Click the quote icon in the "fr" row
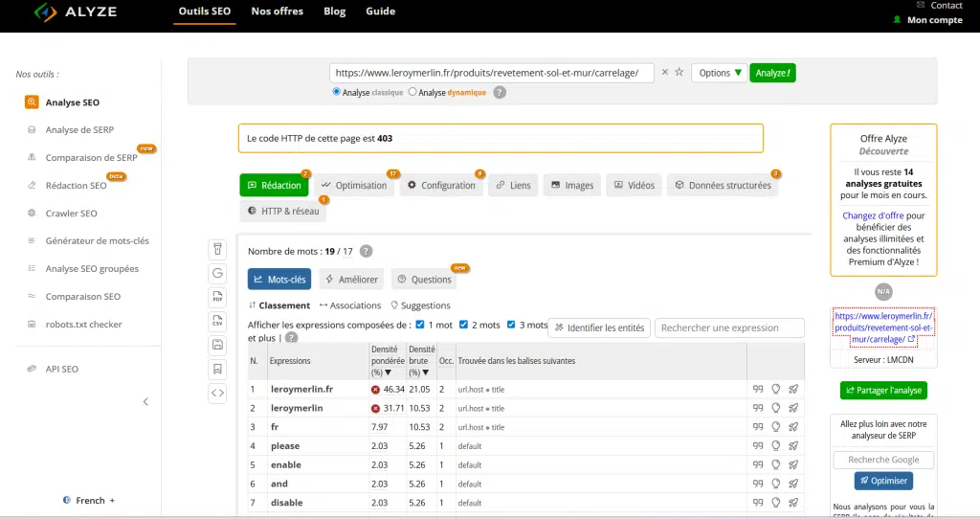Viewport: 980px width, 519px height. click(758, 427)
